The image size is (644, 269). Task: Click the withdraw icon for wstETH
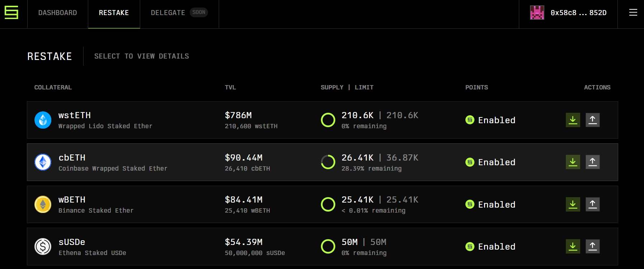[x=592, y=120]
